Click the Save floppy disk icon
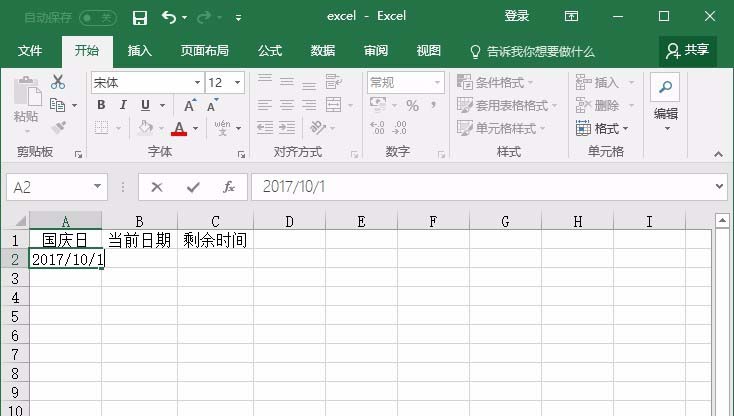 click(140, 17)
